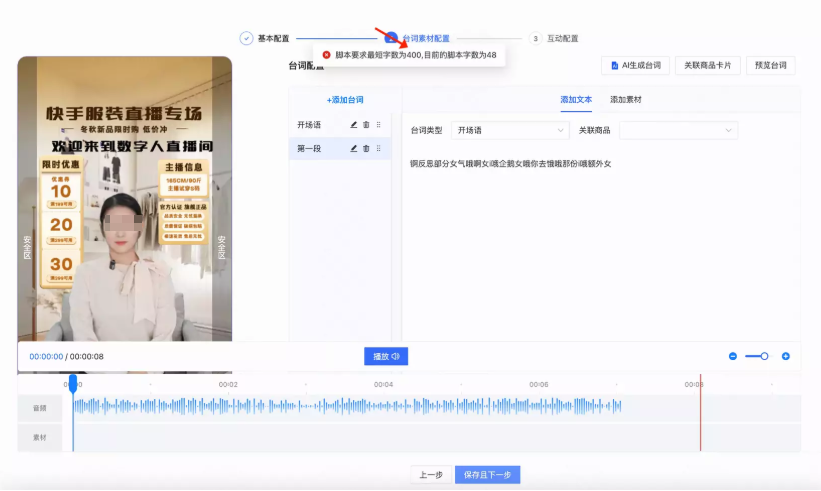Go to the 基本配置 step
Image resolution: width=821 pixels, height=491 pixels.
click(x=273, y=38)
